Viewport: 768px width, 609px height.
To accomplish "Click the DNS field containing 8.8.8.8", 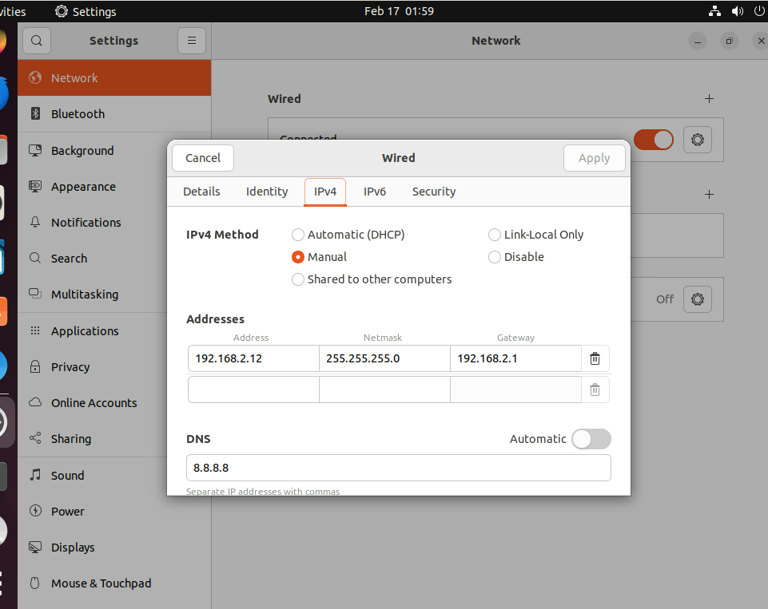I will (x=398, y=468).
